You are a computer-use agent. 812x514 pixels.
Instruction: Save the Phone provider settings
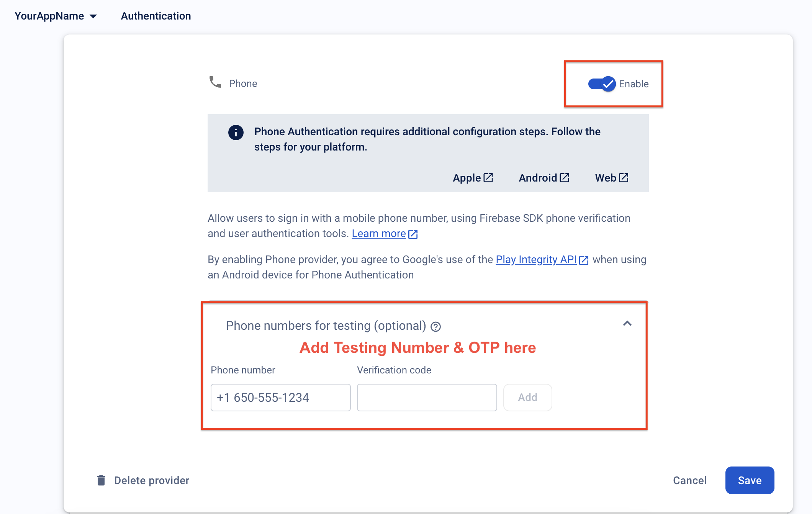coord(750,480)
